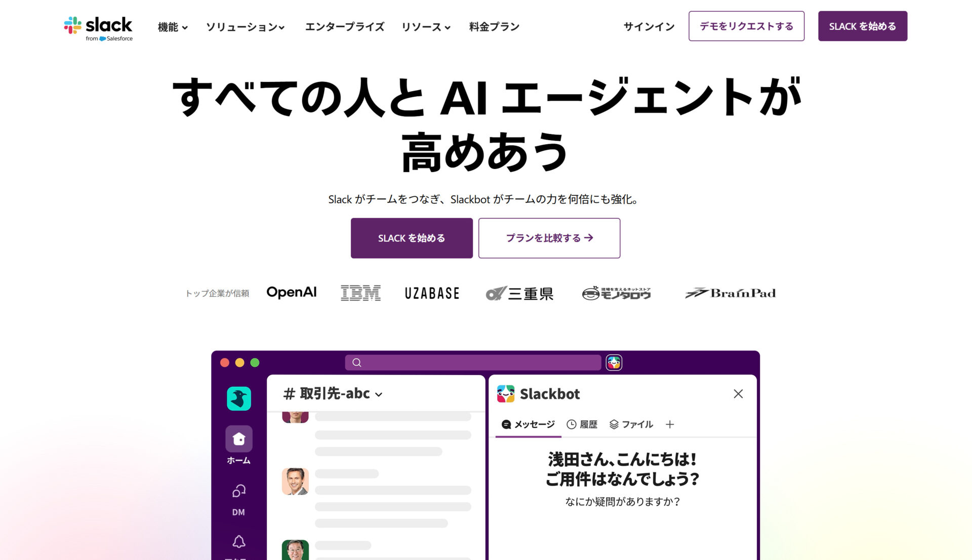This screenshot has height=560, width=972.
Task: Click the Slackbot title text in the panel
Action: (x=550, y=394)
